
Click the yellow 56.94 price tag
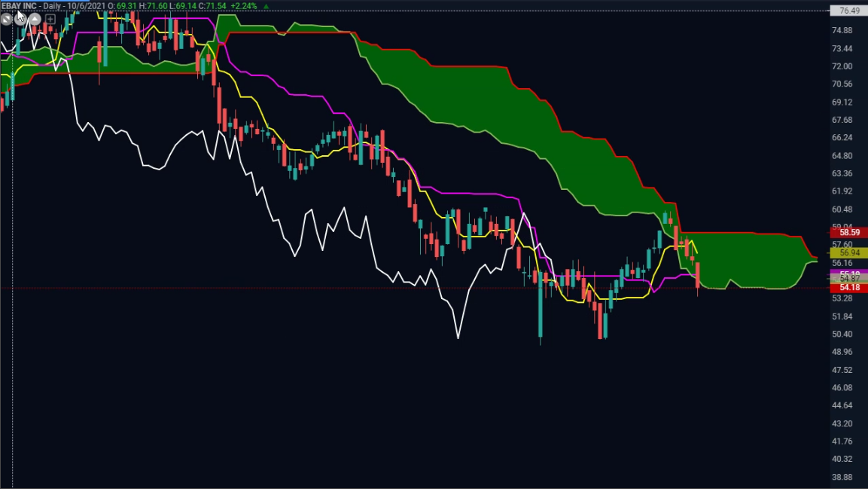[x=848, y=252]
